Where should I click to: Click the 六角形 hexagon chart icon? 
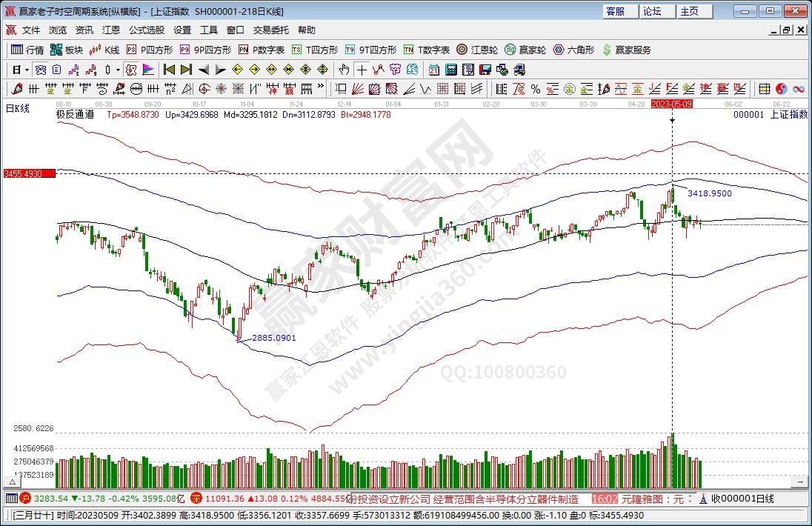(x=573, y=50)
